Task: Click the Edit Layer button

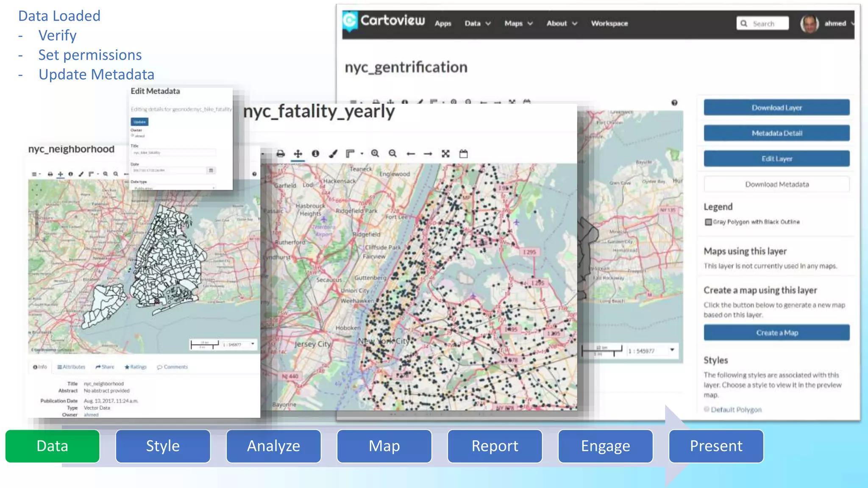Action: tap(776, 158)
